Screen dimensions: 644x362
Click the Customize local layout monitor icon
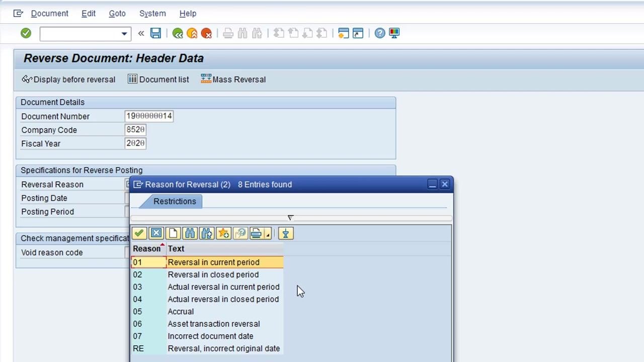coord(394,33)
